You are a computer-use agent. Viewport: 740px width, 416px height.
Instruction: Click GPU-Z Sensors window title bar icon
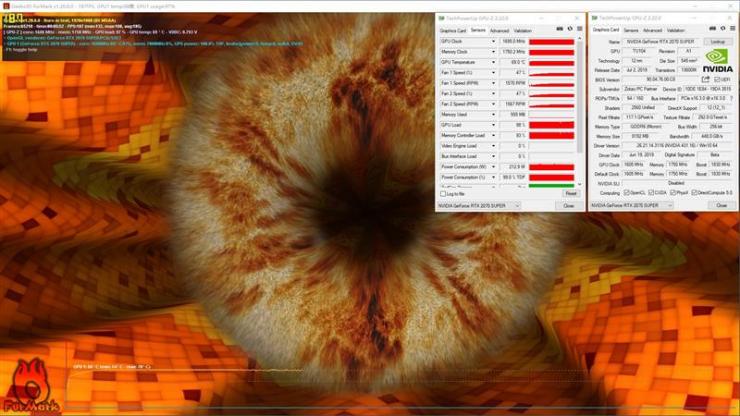(441, 18)
